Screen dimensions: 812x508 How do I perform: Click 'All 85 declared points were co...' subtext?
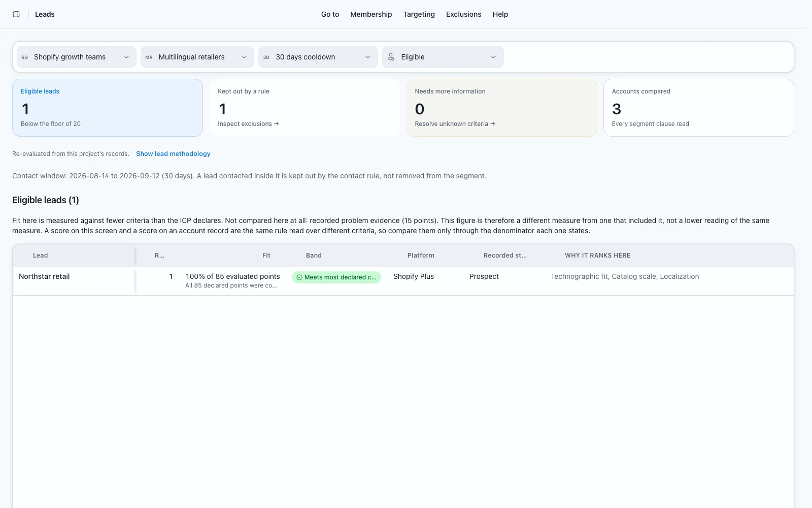231,285
